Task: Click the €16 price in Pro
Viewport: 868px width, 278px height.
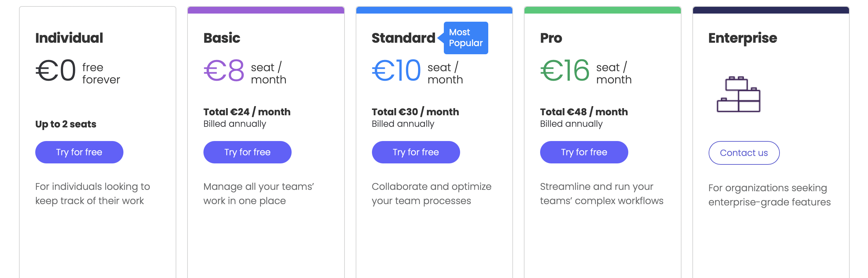Action: [x=565, y=71]
